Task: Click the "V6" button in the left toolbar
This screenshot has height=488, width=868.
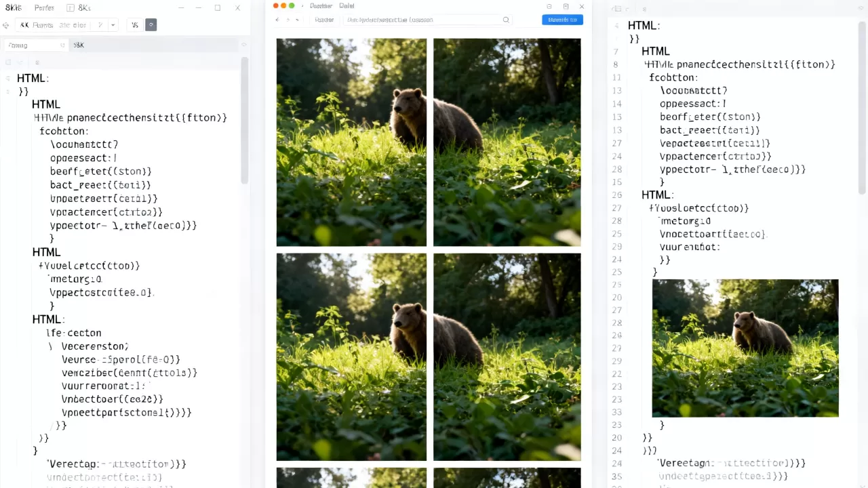Action: click(134, 25)
